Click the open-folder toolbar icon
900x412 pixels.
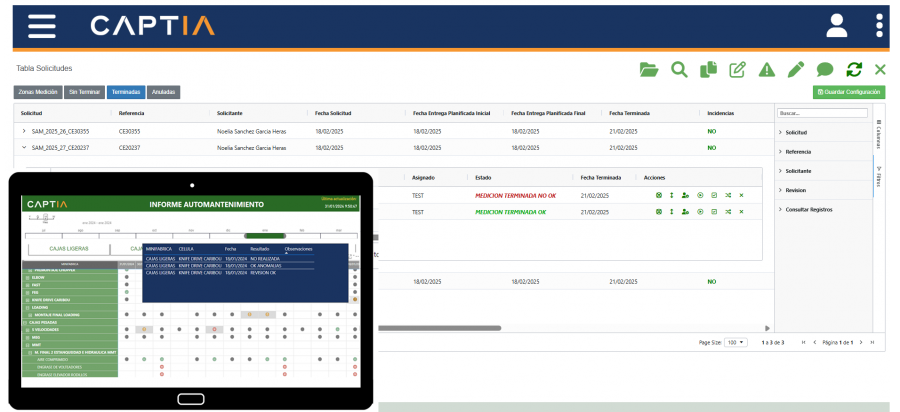pos(649,70)
